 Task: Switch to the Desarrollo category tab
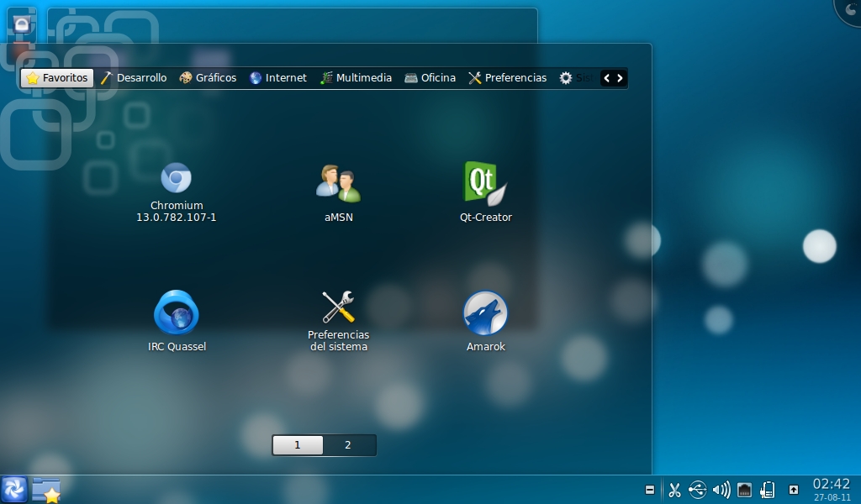[x=134, y=78]
